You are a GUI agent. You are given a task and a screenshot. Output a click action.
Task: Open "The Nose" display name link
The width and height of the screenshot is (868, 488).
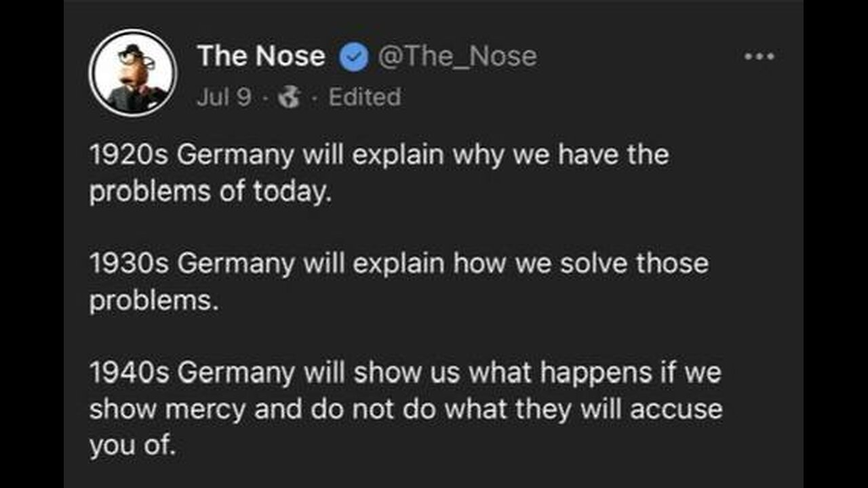point(261,57)
